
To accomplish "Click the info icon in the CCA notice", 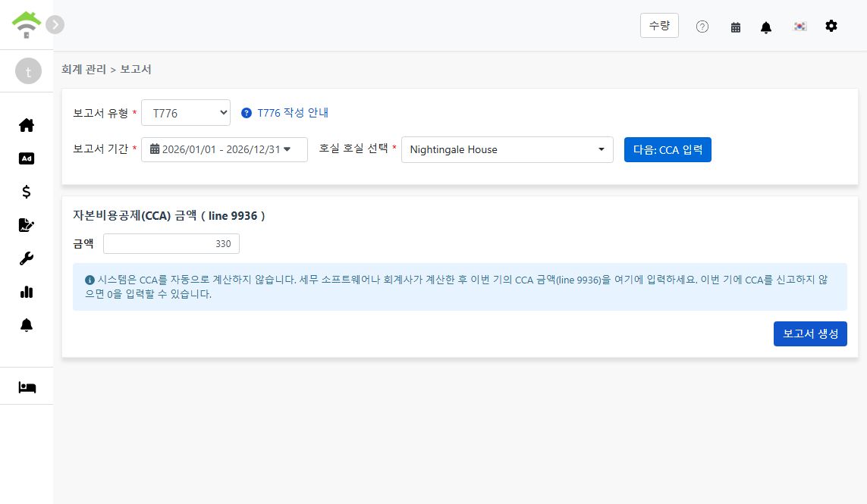I will [90, 280].
